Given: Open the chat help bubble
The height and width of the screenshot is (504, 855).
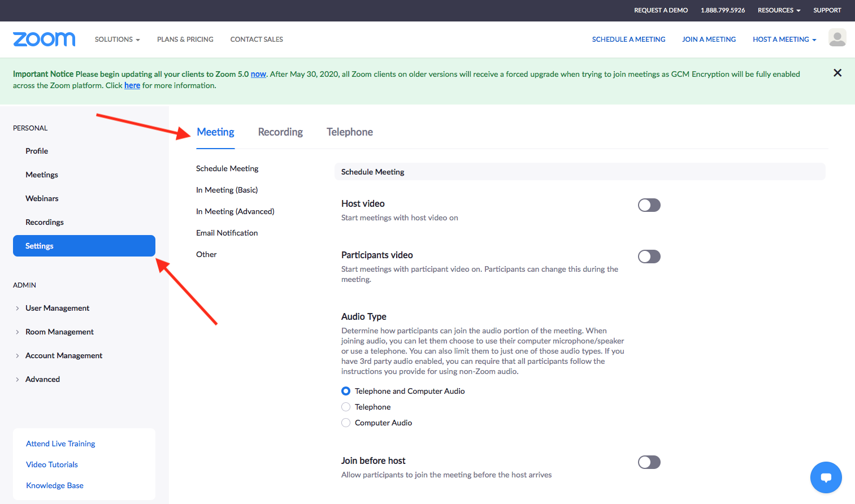Looking at the screenshot, I should click(x=826, y=477).
